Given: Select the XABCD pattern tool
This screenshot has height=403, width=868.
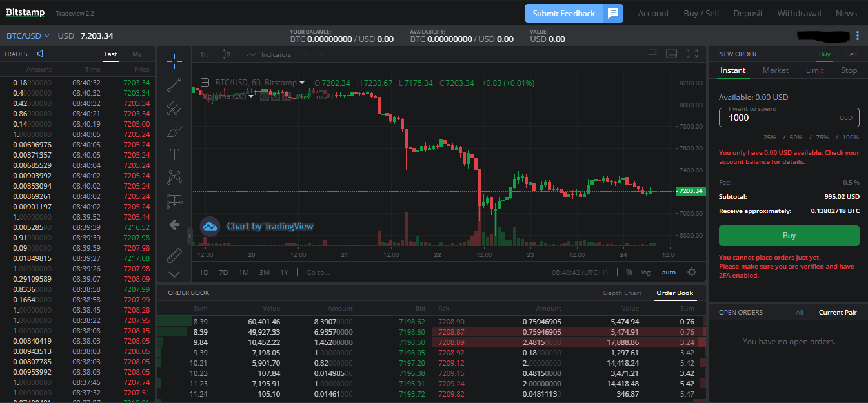Looking at the screenshot, I should [174, 178].
